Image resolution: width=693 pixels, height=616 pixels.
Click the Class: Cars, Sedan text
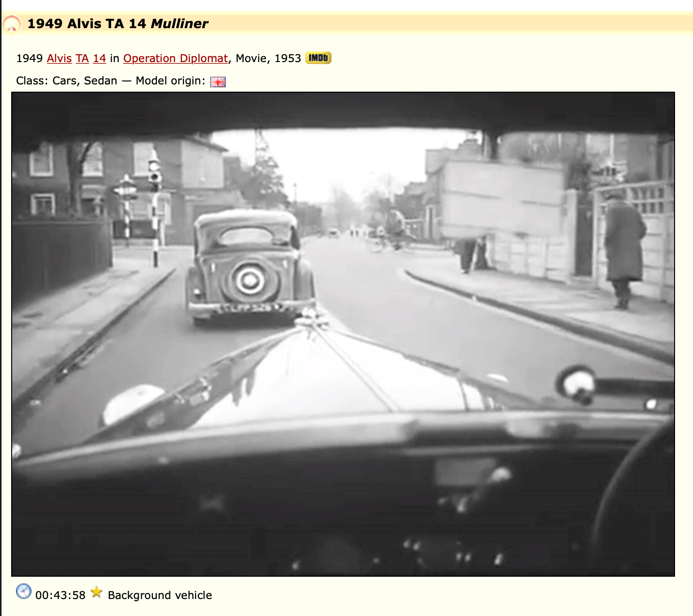click(66, 81)
